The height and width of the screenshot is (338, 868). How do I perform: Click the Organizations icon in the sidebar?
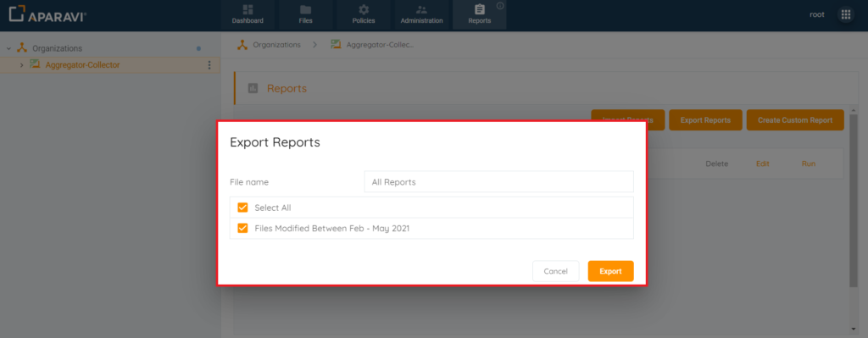(x=22, y=48)
